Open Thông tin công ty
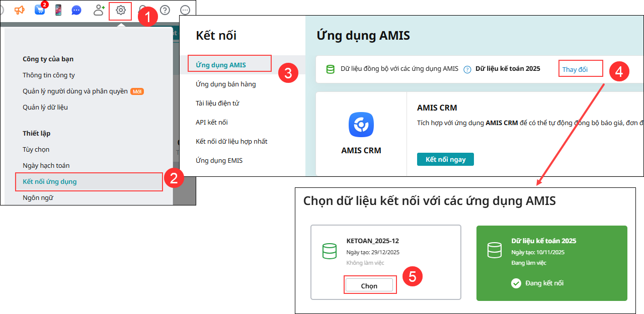 49,75
